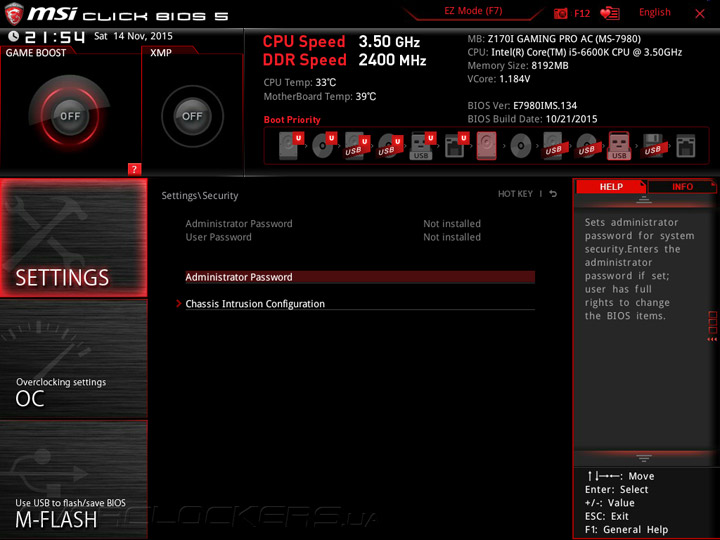Select the UEFI CD/DVD boot device
This screenshot has height=540, width=720.
coord(324,146)
